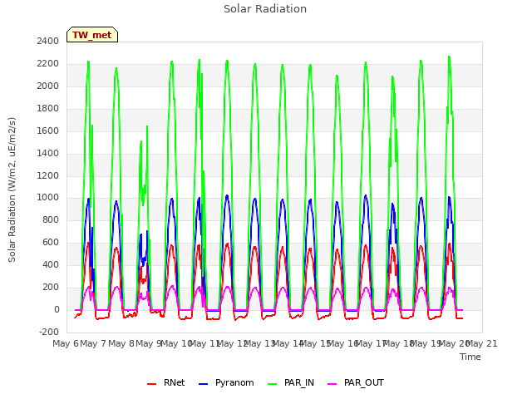This screenshot has height=399, width=532.
Task: Click the May 6 x-axis tick label
Action: (65, 343)
